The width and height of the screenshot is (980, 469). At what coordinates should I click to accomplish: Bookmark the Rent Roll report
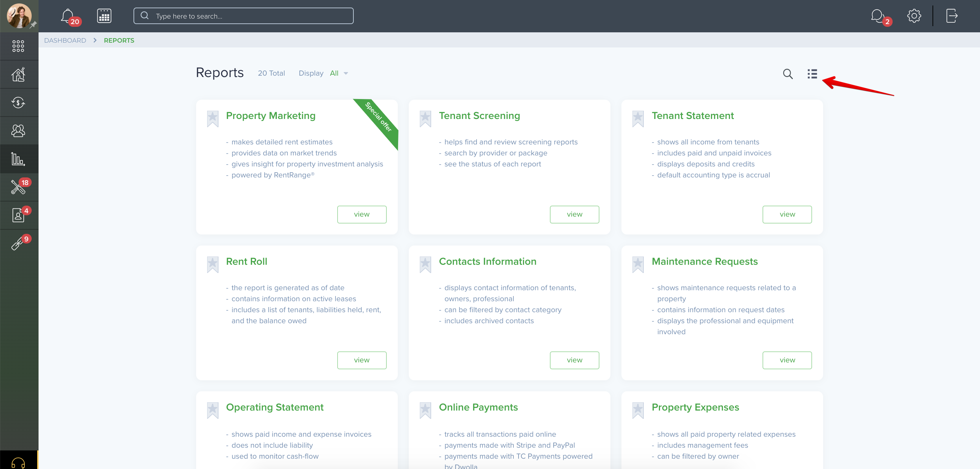point(213,264)
